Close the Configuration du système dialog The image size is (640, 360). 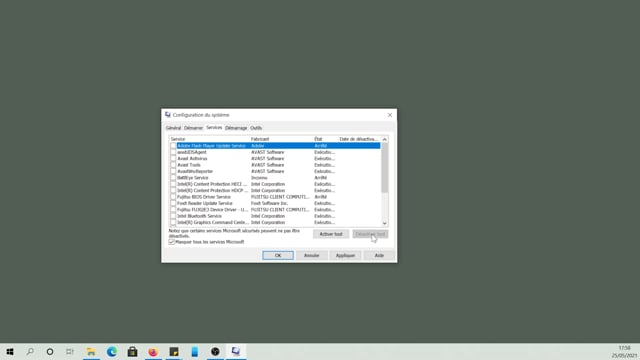tap(390, 115)
